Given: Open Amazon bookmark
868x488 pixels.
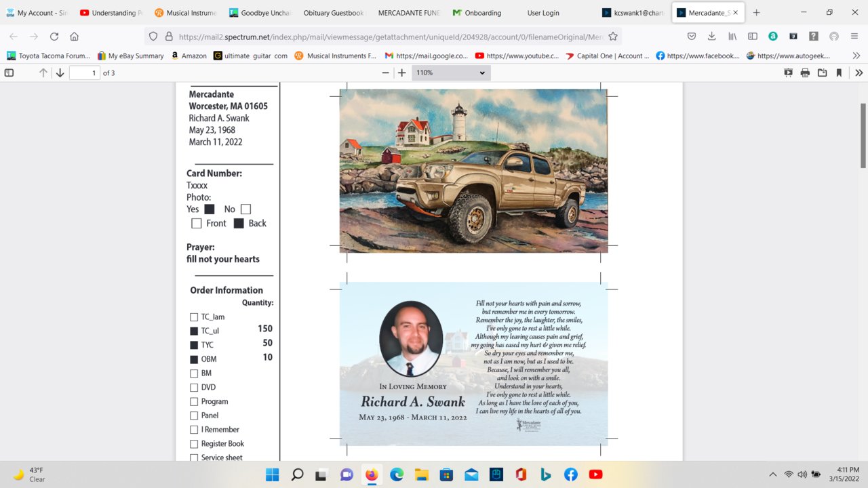Looking at the screenshot, I should (189, 56).
